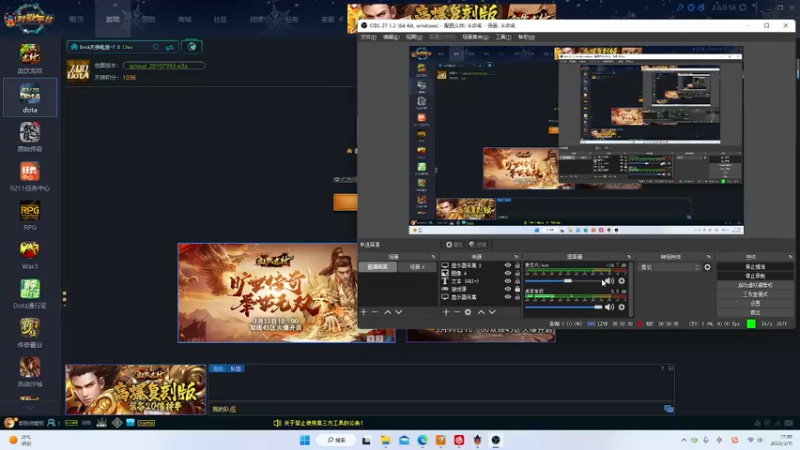Open the OBS transition type dropdown

[669, 267]
